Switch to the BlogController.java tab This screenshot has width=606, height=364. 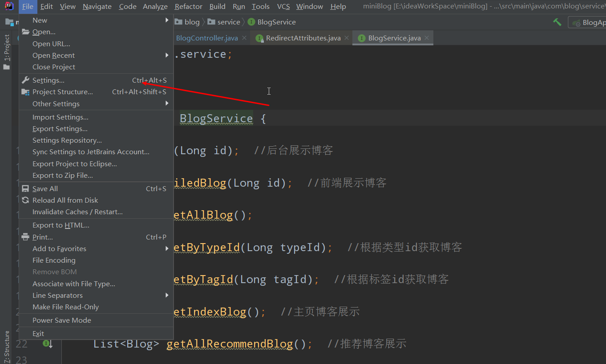tap(207, 38)
